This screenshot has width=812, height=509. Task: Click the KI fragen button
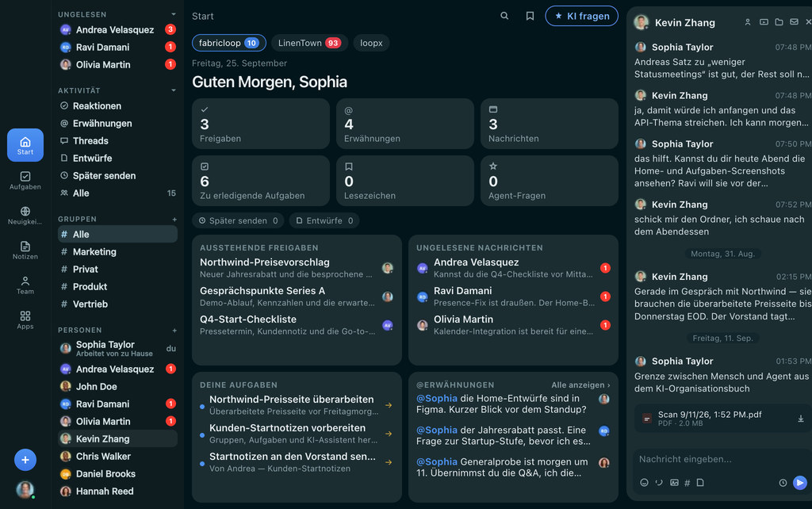[581, 16]
